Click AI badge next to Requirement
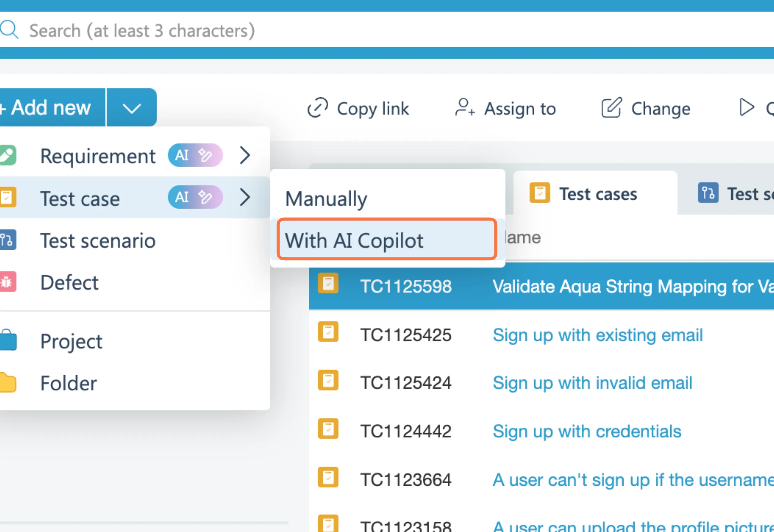 click(195, 155)
